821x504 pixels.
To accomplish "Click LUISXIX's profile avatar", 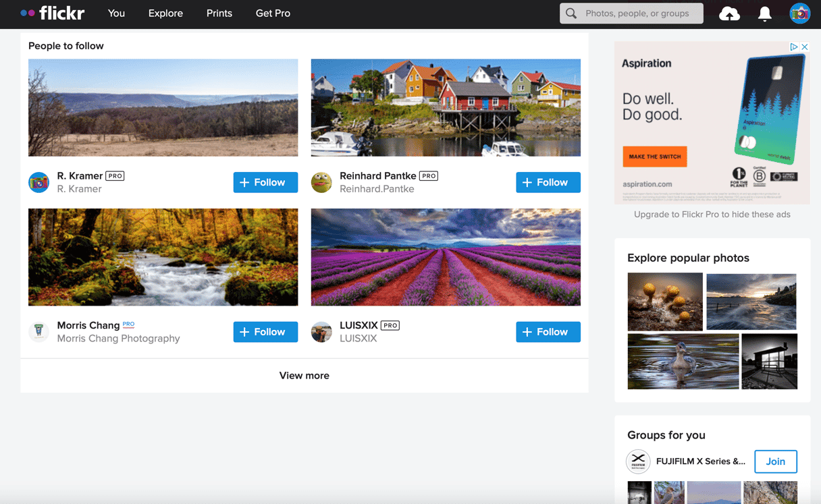I will coord(321,331).
